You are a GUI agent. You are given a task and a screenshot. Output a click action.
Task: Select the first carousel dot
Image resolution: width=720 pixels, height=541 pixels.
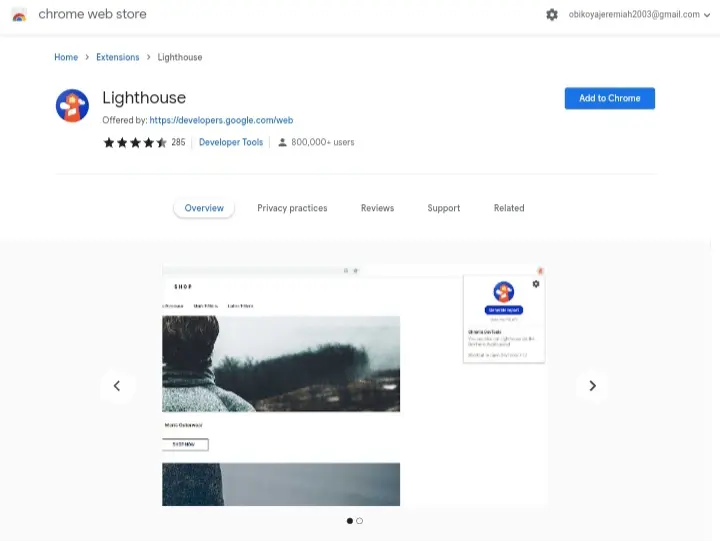[x=350, y=521]
